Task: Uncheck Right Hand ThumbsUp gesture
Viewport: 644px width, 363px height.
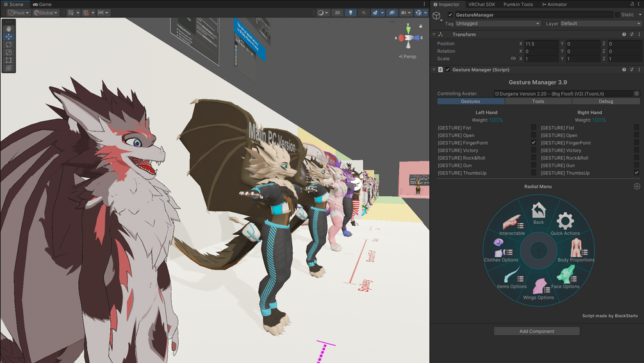Action: (x=636, y=173)
